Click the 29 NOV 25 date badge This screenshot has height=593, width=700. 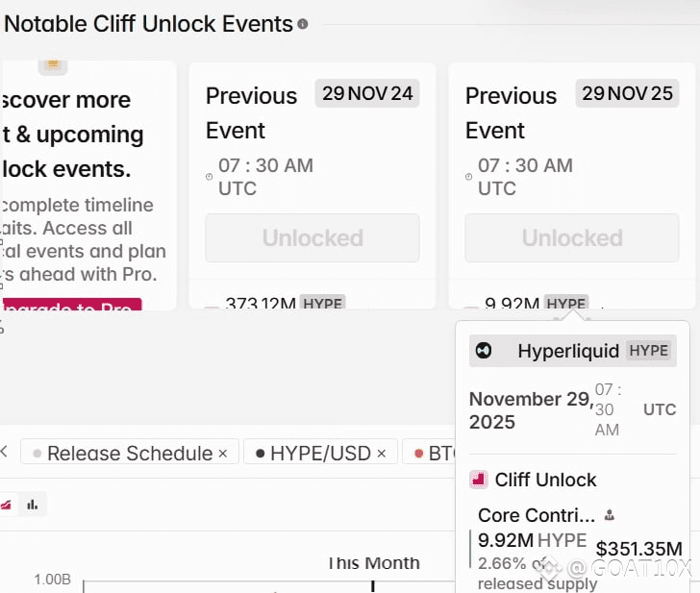(627, 93)
